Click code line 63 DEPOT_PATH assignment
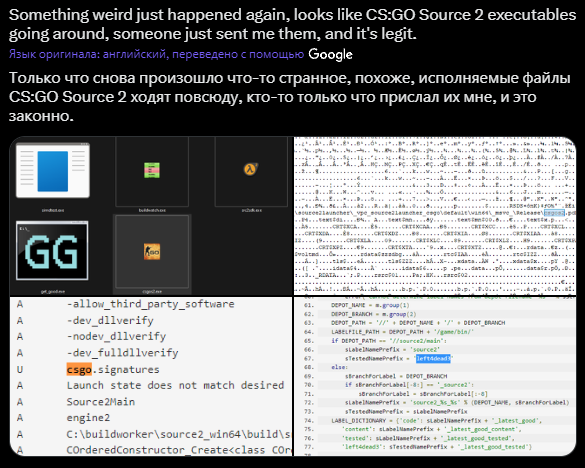Viewport: 585px width, 468px height. 418,323
